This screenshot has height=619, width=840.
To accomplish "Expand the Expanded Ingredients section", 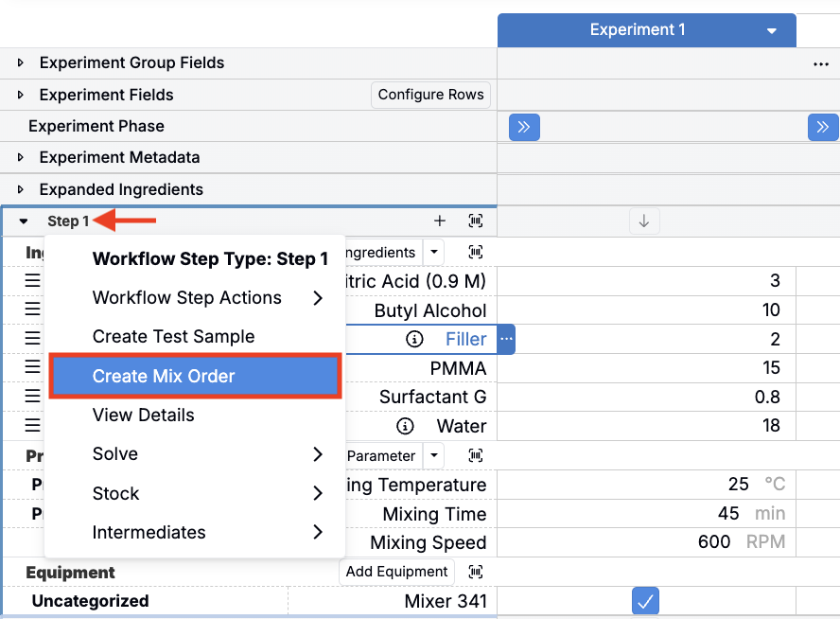I will 21,189.
